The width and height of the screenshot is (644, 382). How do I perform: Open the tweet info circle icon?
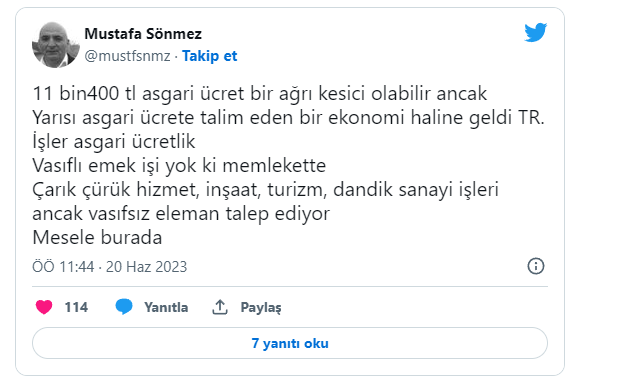tap(536, 266)
